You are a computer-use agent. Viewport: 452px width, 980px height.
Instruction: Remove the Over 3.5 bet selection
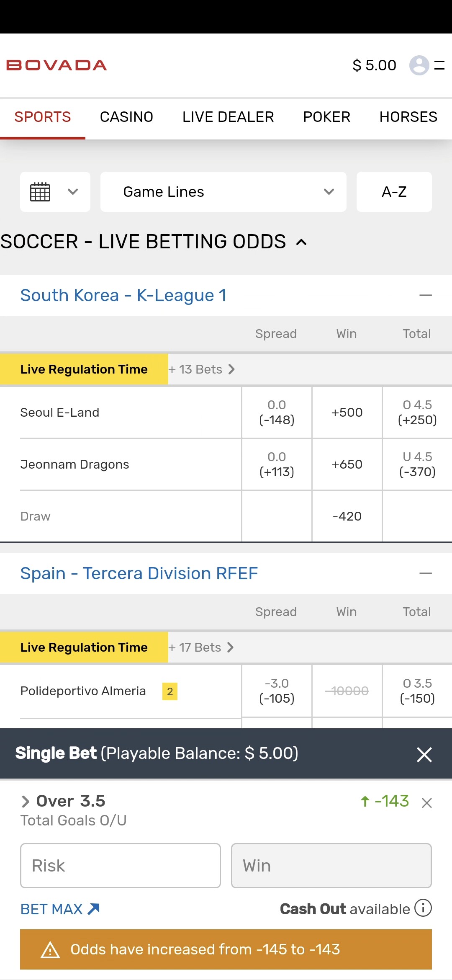(x=426, y=803)
